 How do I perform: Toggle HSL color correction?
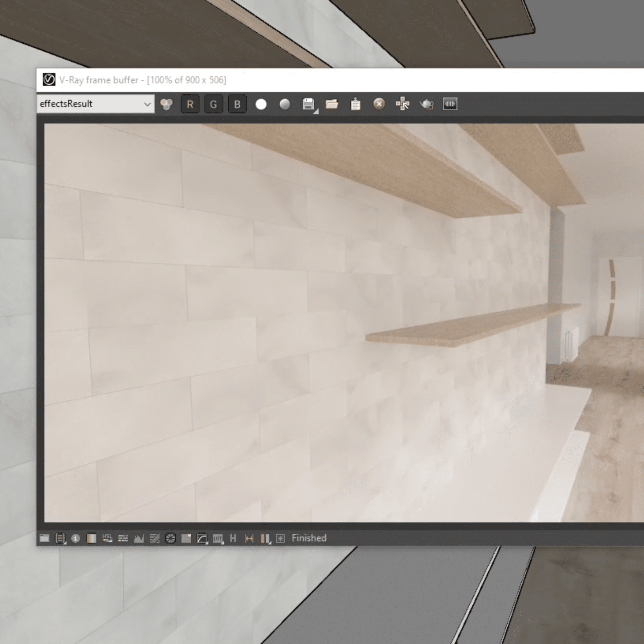pyautogui.click(x=107, y=538)
